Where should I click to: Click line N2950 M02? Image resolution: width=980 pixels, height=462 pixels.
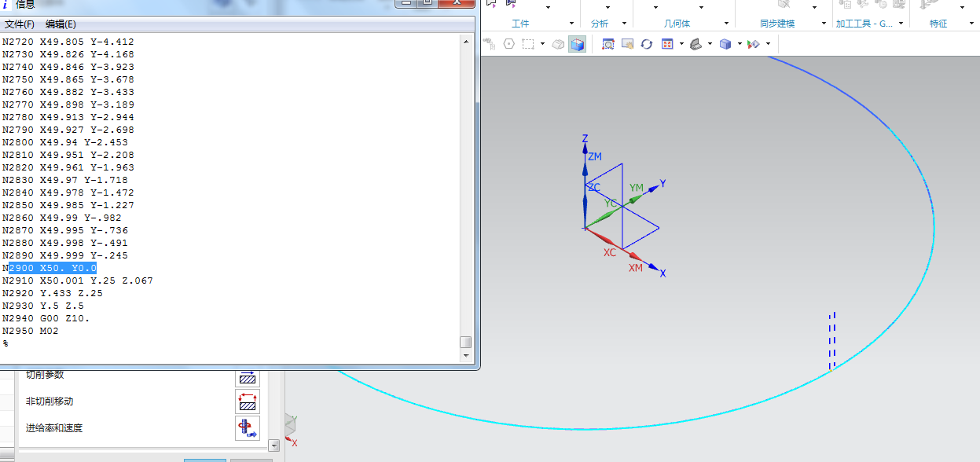[31, 331]
